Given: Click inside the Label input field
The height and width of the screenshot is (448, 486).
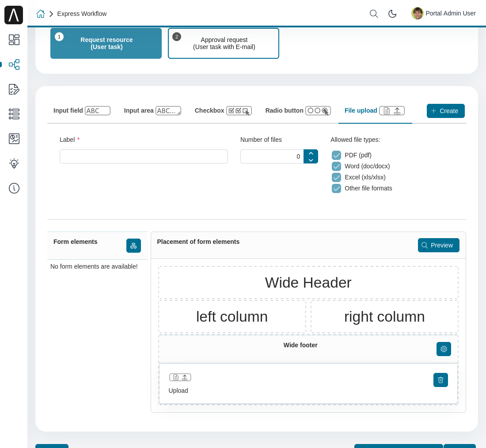Looking at the screenshot, I should coord(144,156).
